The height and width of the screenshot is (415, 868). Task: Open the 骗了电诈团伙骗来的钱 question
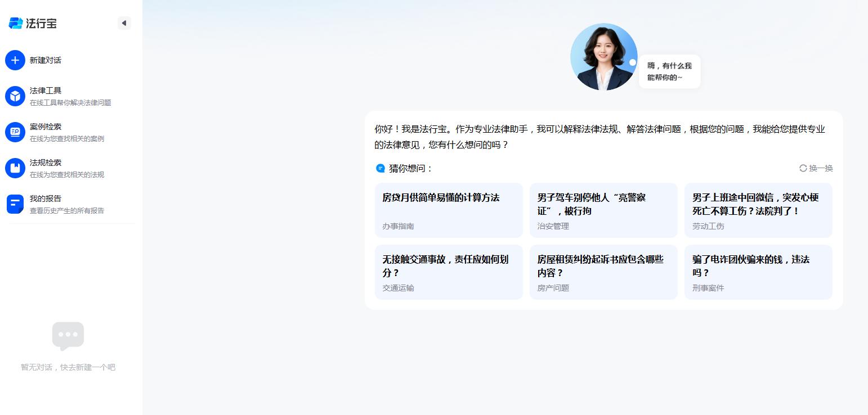(758, 272)
